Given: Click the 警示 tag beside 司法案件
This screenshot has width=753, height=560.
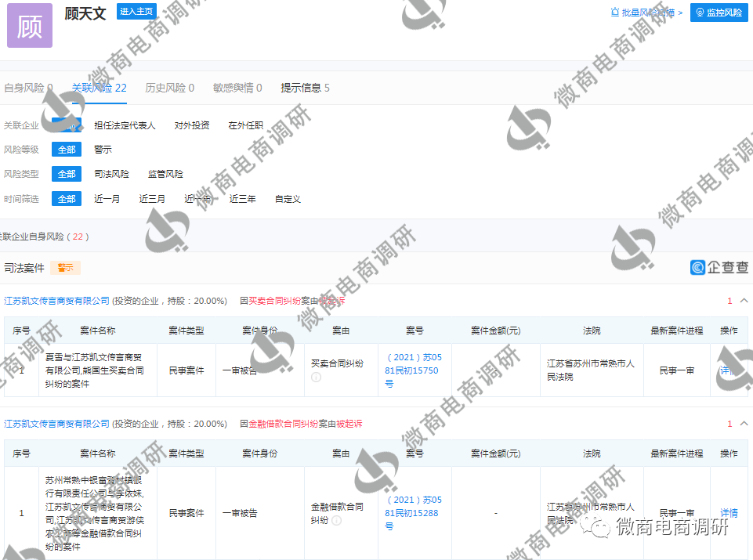Looking at the screenshot, I should (x=65, y=268).
